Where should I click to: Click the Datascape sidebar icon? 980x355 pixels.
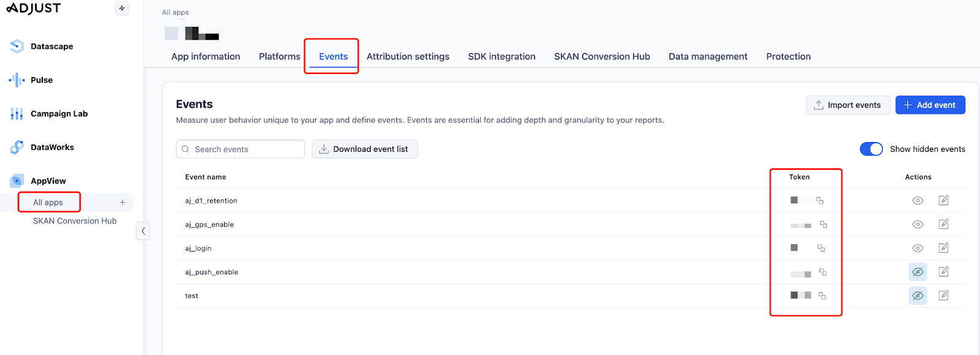click(17, 46)
